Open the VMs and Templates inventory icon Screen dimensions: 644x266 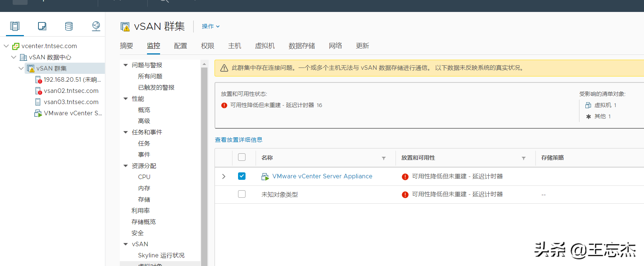(42, 26)
